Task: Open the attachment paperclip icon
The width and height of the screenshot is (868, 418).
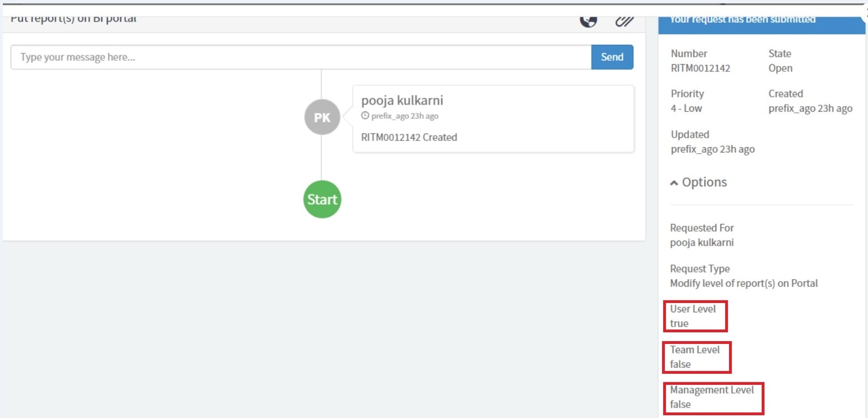Action: coord(624,20)
